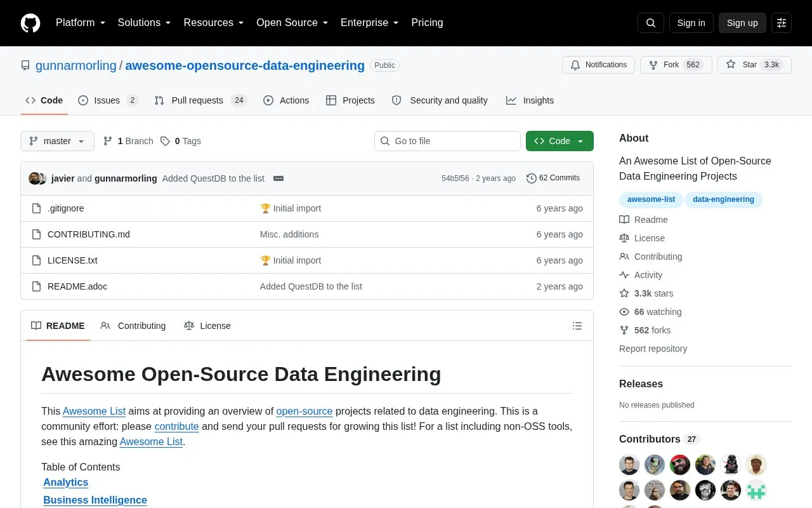Image resolution: width=812 pixels, height=508 pixels.
Task: Click Report repository link
Action: pyautogui.click(x=653, y=349)
